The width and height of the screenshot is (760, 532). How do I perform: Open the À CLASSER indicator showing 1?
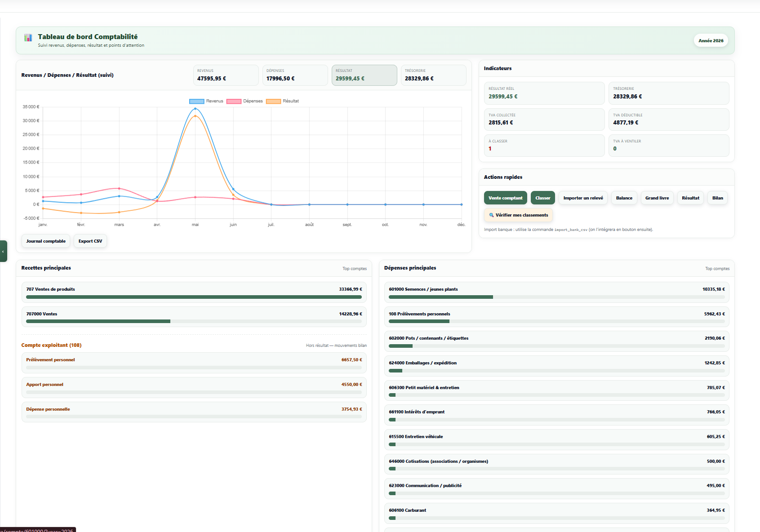[544, 146]
